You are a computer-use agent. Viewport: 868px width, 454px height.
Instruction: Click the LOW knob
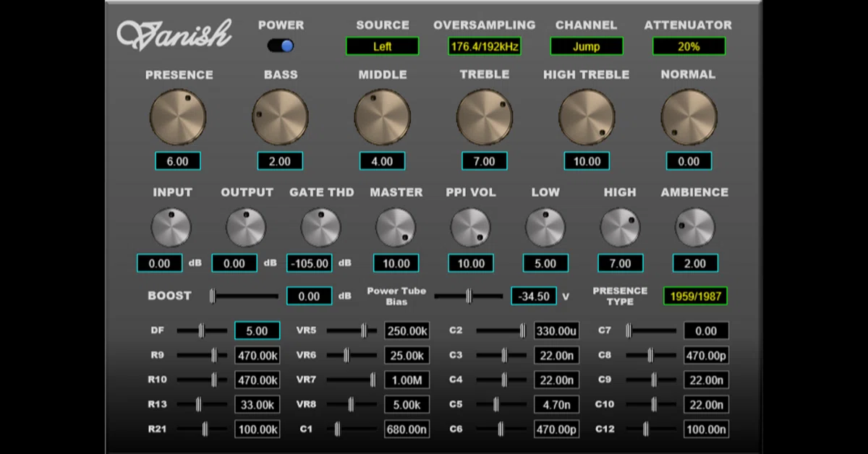545,228
